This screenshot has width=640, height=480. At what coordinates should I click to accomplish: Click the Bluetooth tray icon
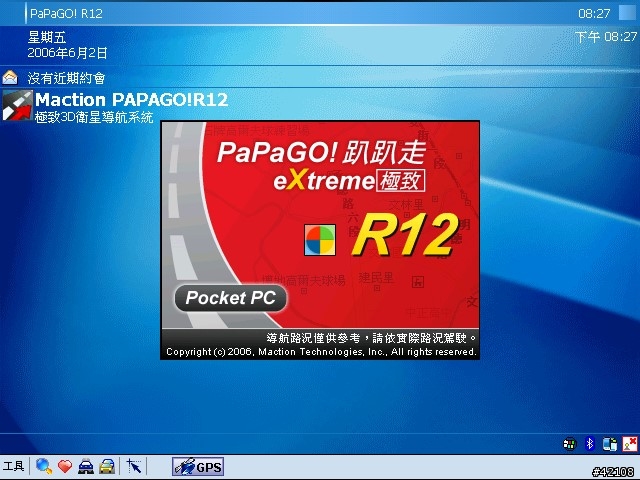[589, 444]
